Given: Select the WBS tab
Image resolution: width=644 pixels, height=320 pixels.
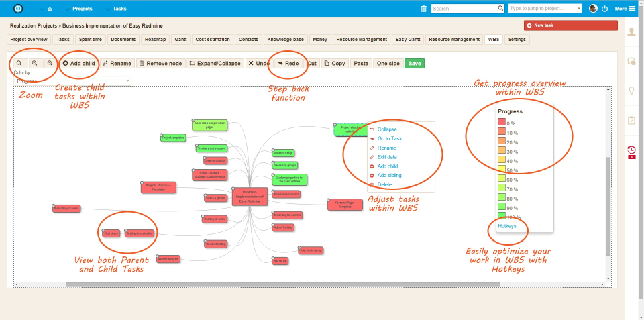Looking at the screenshot, I should (493, 40).
